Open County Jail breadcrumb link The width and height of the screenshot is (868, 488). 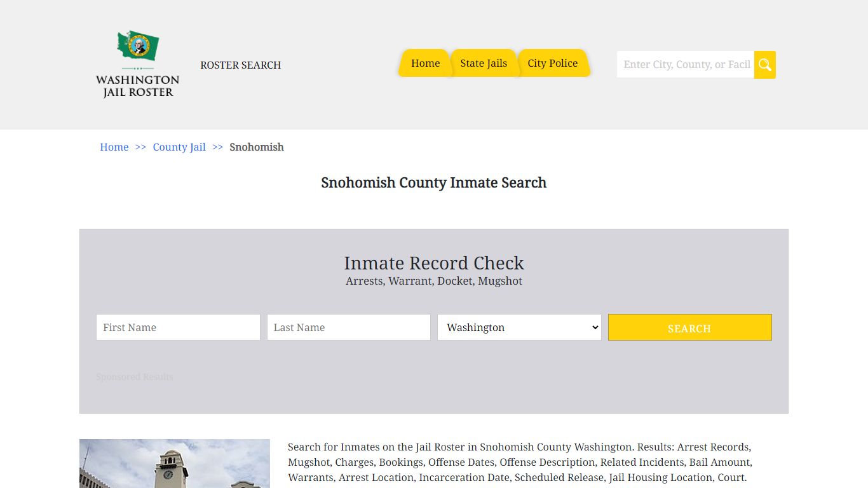[179, 147]
